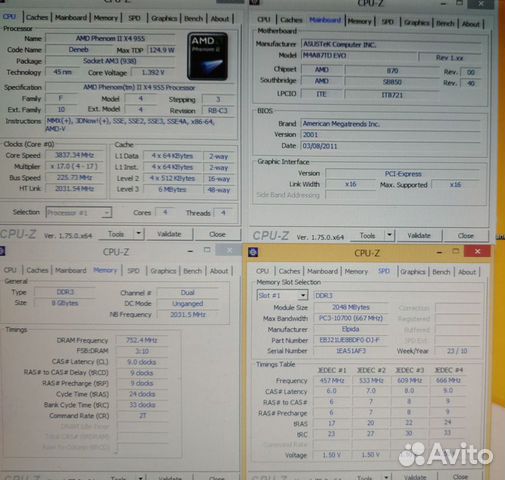Click the Serial Number value '1EA51AF3'
This screenshot has height=480, width=505.
[351, 351]
